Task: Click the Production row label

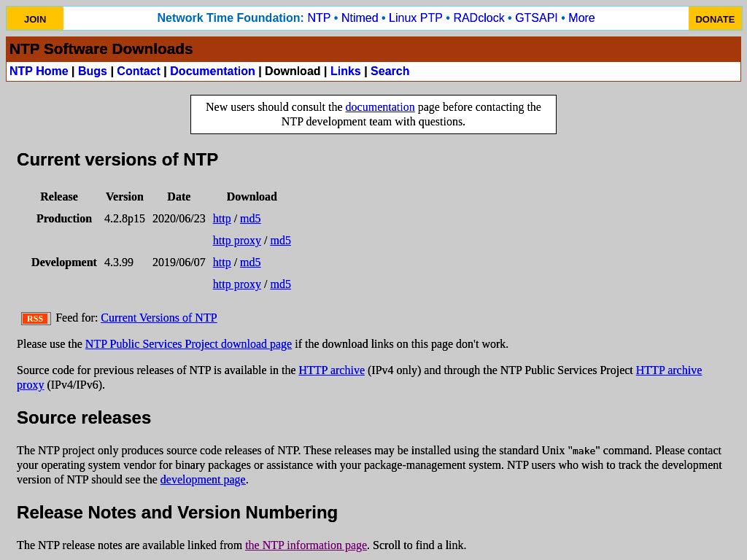Action: pyautogui.click(x=64, y=219)
